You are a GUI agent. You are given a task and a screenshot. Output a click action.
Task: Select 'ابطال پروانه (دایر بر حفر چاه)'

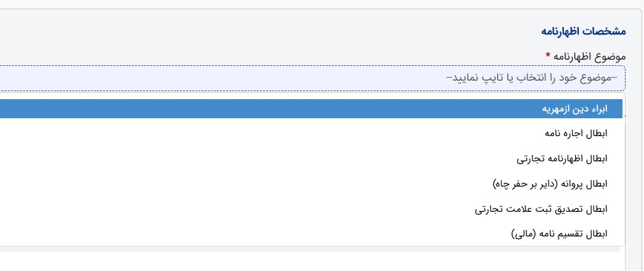coord(311,184)
